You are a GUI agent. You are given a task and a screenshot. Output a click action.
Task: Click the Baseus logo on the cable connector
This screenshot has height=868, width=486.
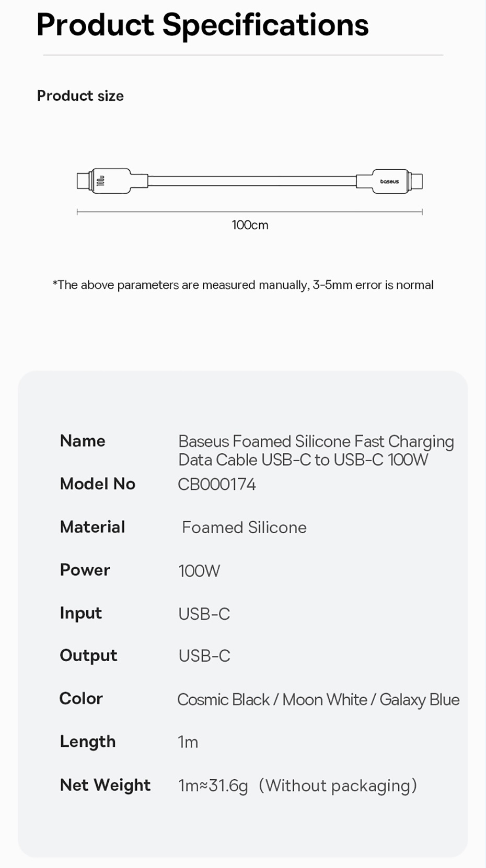(389, 181)
